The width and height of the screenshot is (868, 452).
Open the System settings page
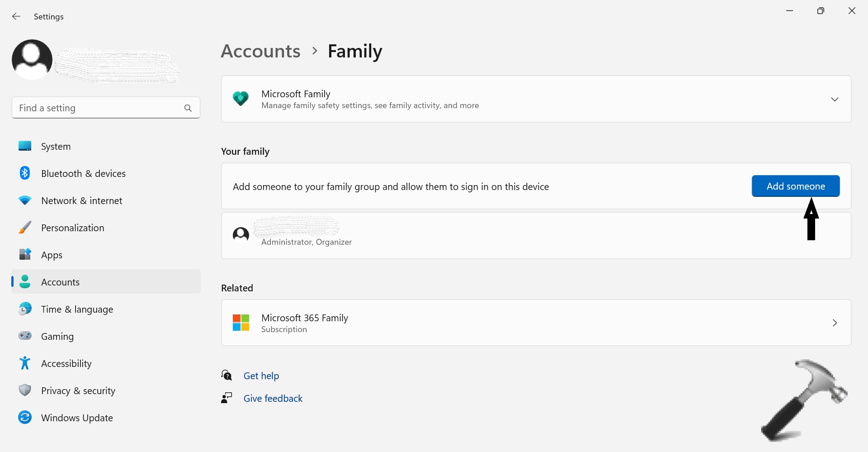pos(56,147)
